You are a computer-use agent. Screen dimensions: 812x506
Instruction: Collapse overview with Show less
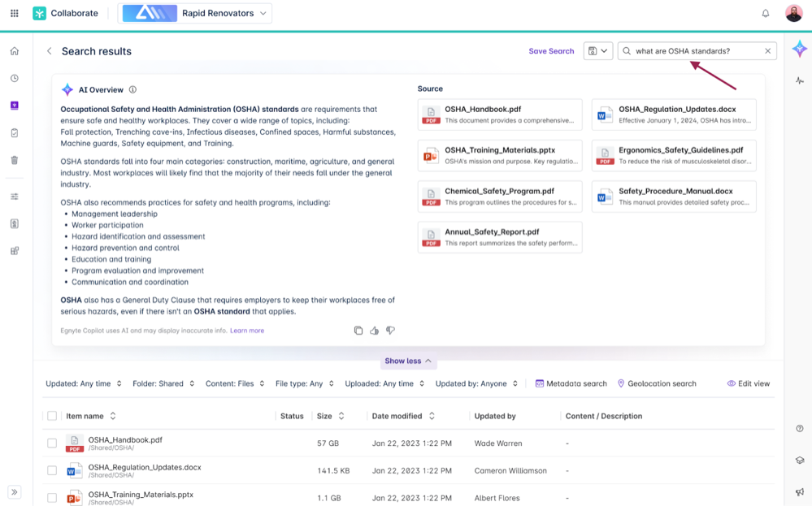(408, 361)
